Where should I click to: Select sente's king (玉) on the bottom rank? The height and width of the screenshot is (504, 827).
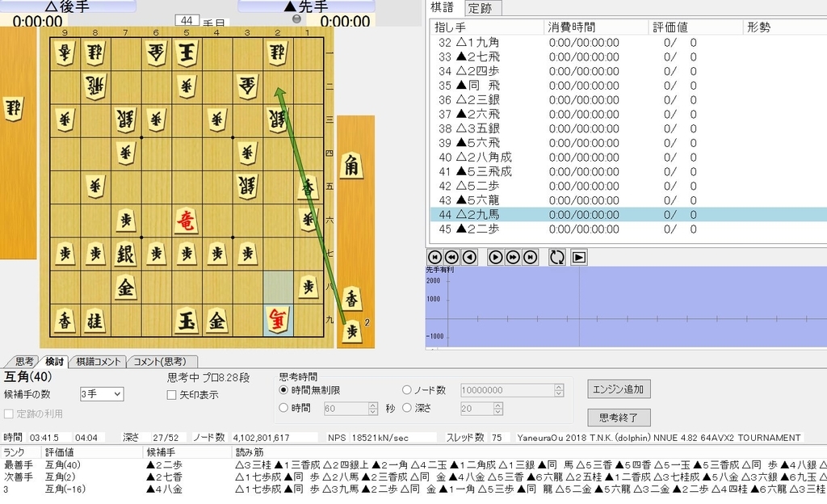187,320
